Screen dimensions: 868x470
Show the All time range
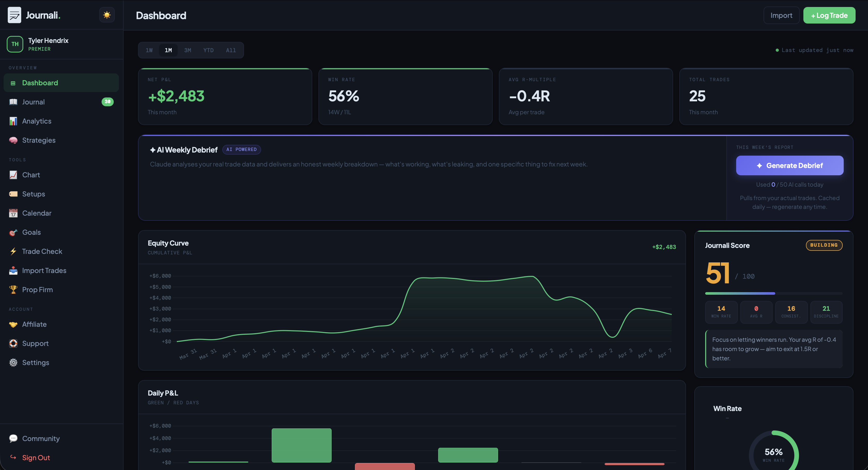tap(231, 50)
